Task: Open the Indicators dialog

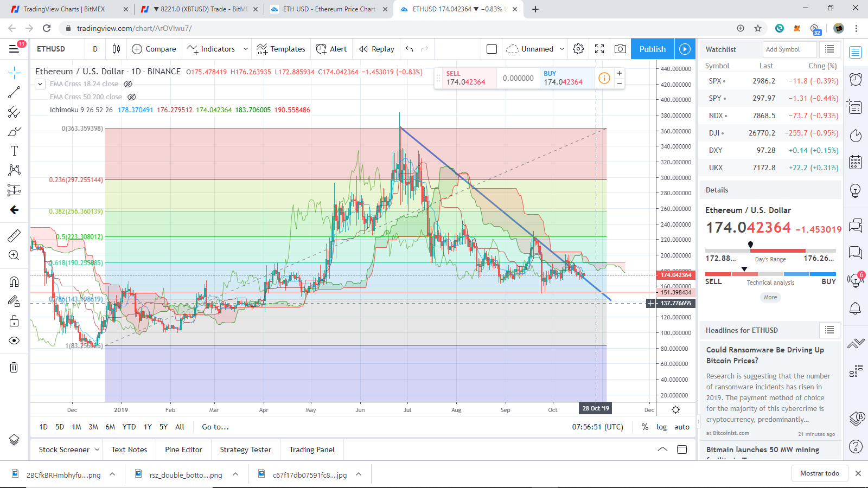Action: 211,49
